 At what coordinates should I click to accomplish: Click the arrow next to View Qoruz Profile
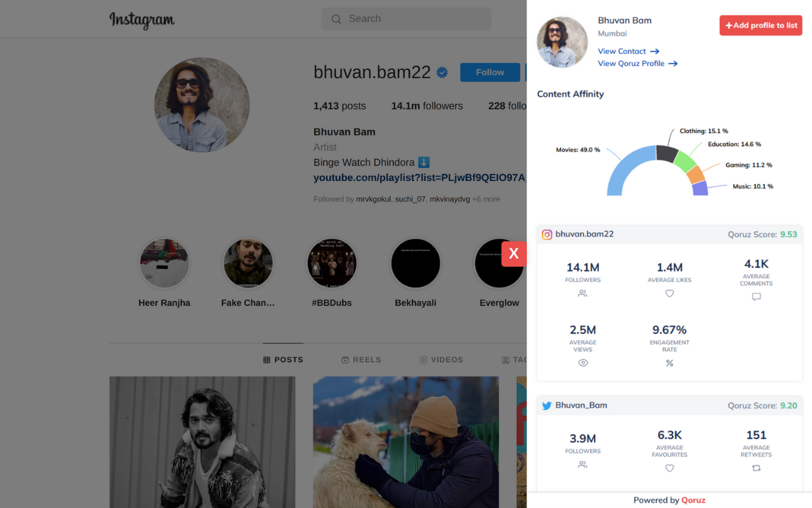674,63
